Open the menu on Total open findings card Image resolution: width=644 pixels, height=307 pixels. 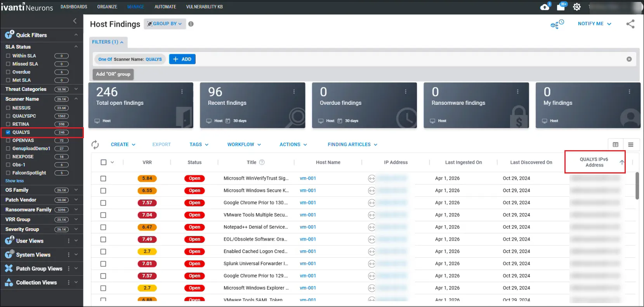182,92
